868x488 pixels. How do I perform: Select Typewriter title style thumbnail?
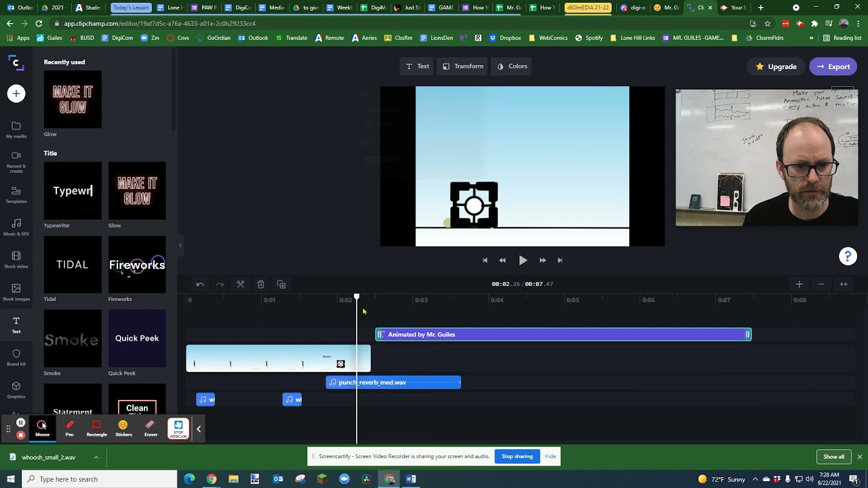[x=73, y=191]
